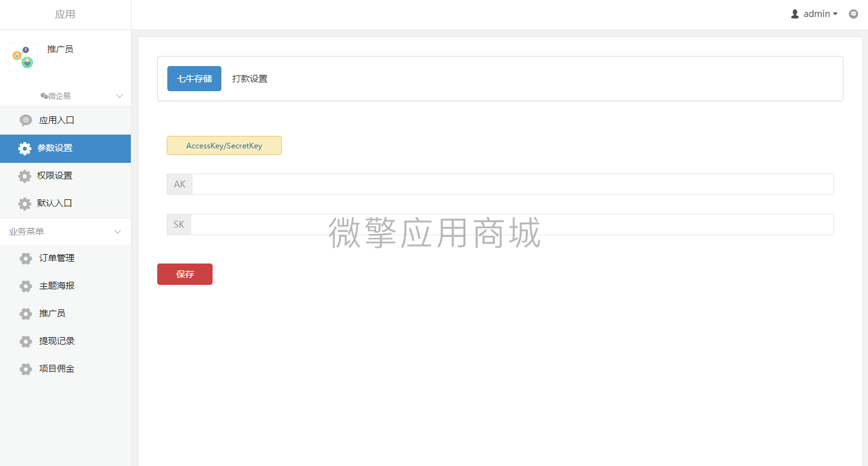Click the round message icon next to admin
Screen dimensions: 868x466
coord(854,14)
